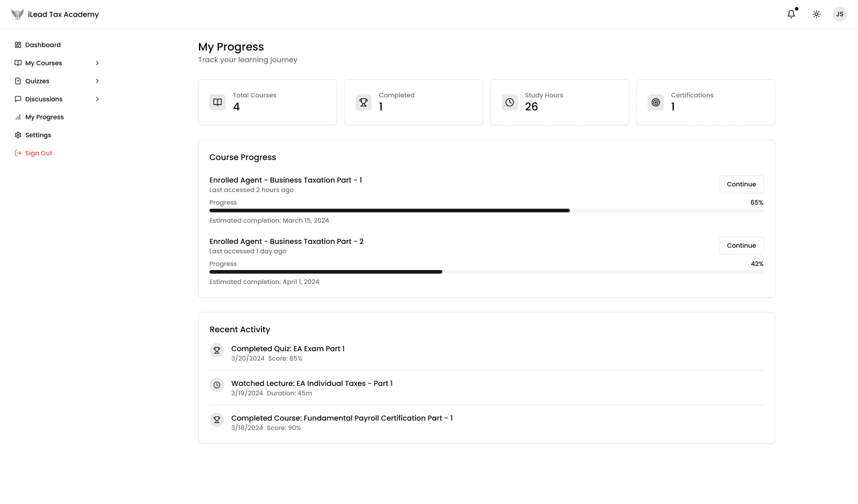
Task: Select My Progress in the sidebar
Action: point(44,117)
